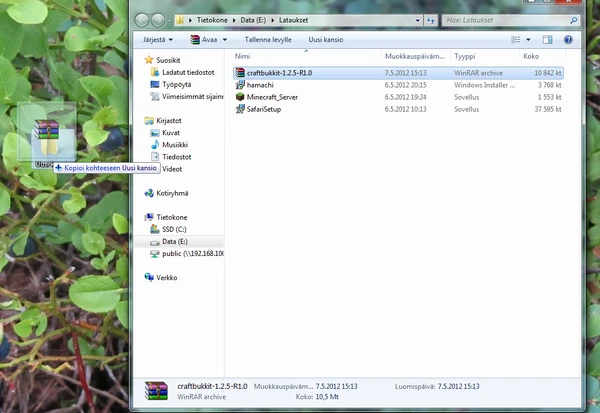The width and height of the screenshot is (600, 413).
Task: Click Data (E:) in the address breadcrumb
Action: pyautogui.click(x=253, y=20)
